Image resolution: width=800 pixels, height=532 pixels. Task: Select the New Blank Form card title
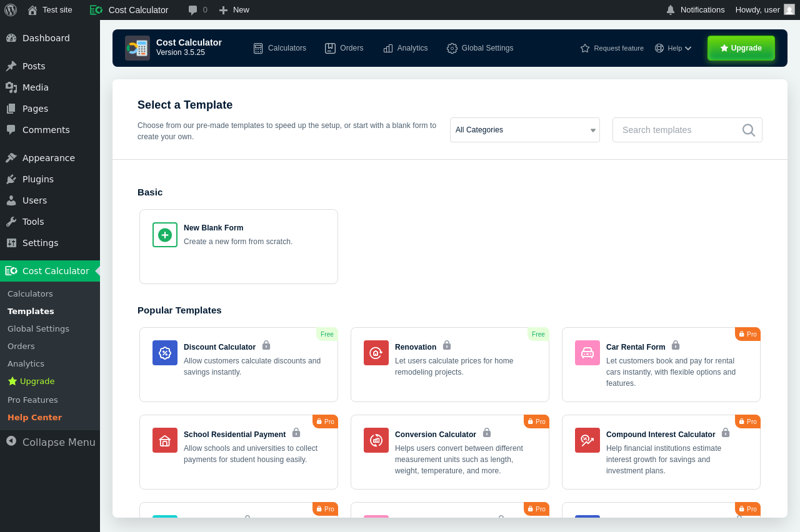[213, 228]
